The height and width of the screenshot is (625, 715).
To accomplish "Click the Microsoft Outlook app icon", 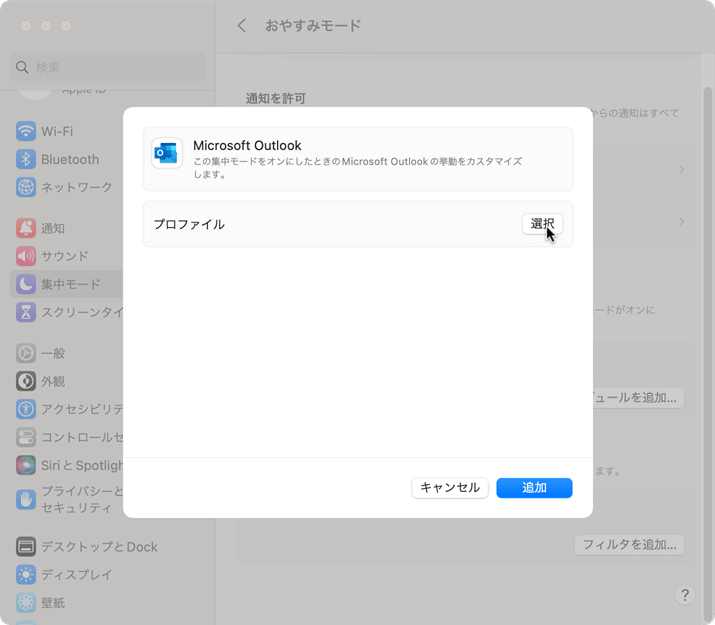I will coord(166,153).
